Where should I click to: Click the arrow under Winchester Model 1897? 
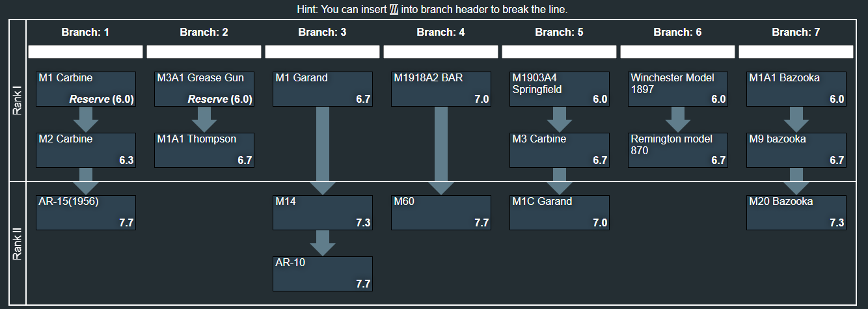click(678, 120)
